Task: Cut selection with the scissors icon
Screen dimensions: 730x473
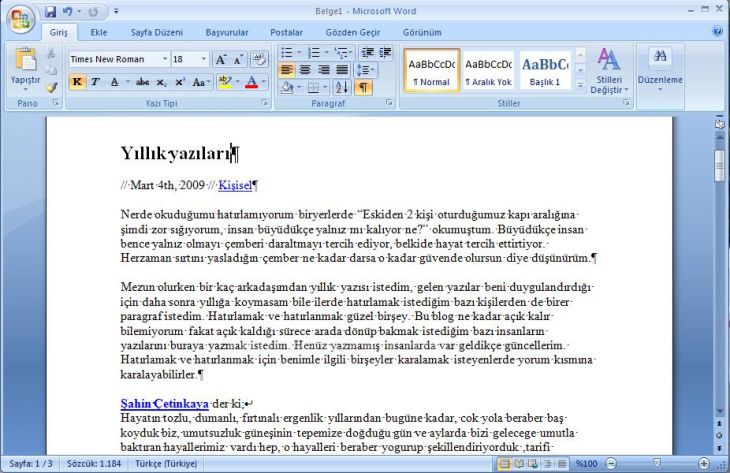Action: pyautogui.click(x=51, y=54)
